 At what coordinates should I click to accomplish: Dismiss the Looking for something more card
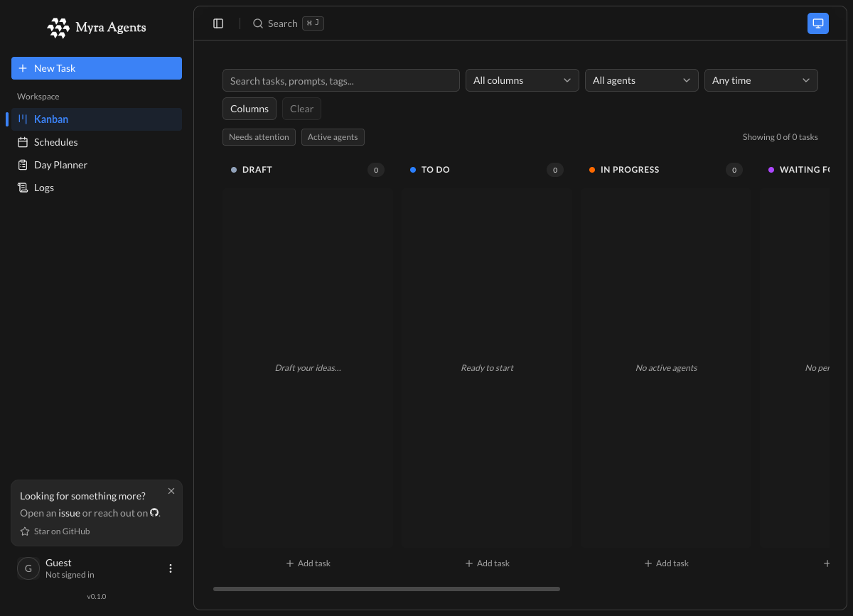171,491
